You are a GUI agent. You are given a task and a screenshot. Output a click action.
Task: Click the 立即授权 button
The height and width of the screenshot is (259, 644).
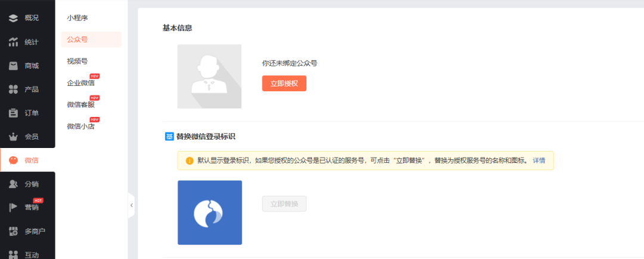(x=284, y=84)
